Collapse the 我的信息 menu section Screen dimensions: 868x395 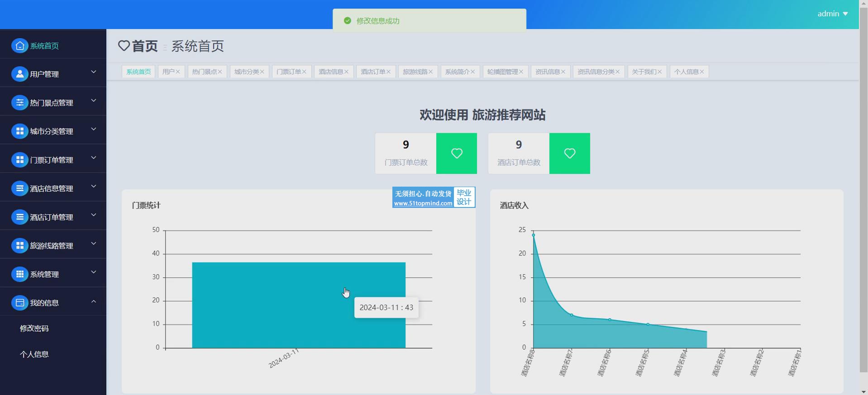click(x=94, y=301)
